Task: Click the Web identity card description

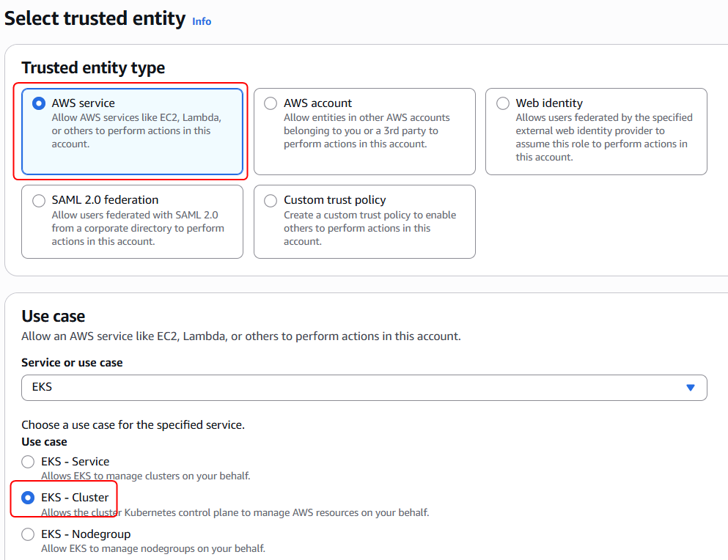Action: 603,138
